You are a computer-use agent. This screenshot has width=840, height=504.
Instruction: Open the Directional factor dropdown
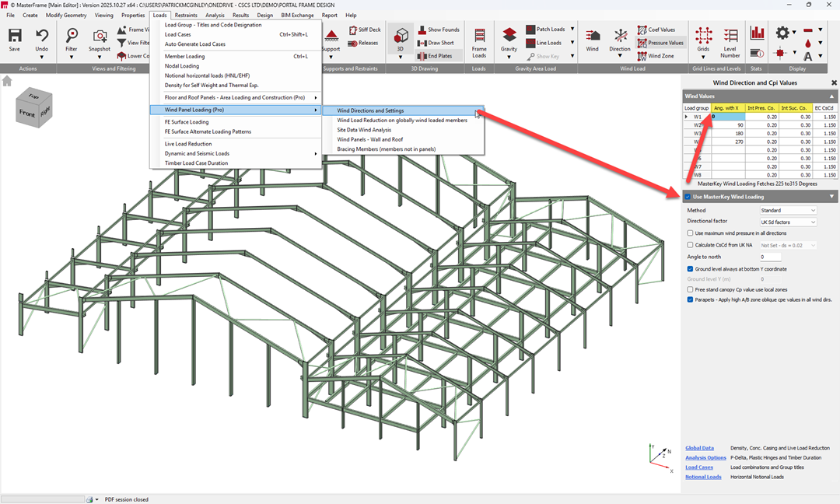click(x=788, y=222)
